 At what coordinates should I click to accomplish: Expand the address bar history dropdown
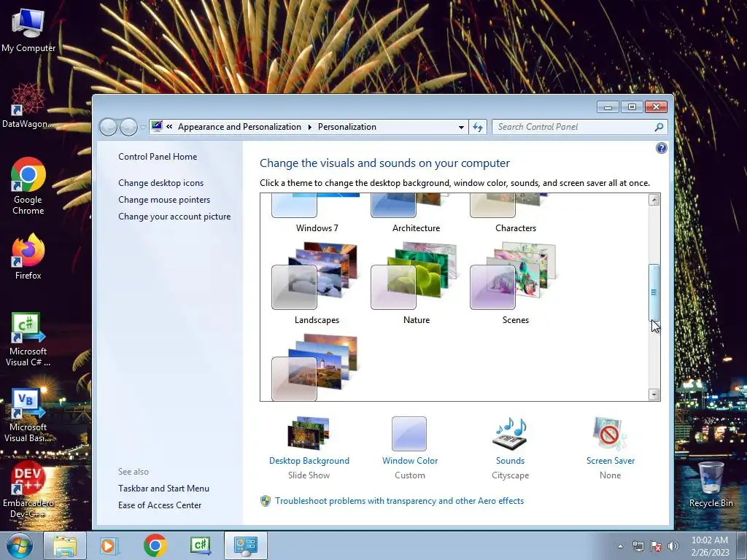[x=461, y=127]
